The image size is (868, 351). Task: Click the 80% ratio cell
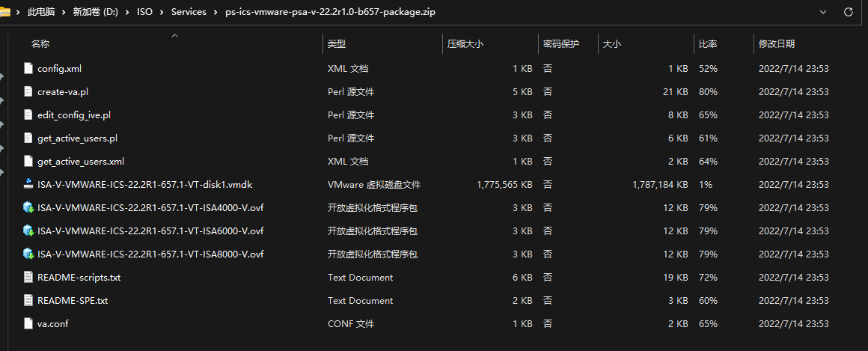point(708,92)
